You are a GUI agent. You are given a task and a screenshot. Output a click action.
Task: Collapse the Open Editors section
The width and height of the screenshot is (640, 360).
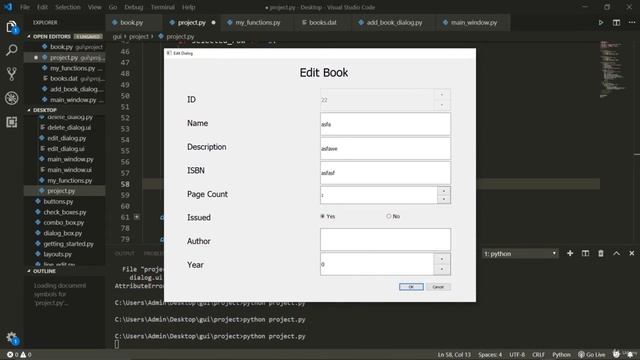[x=29, y=36]
